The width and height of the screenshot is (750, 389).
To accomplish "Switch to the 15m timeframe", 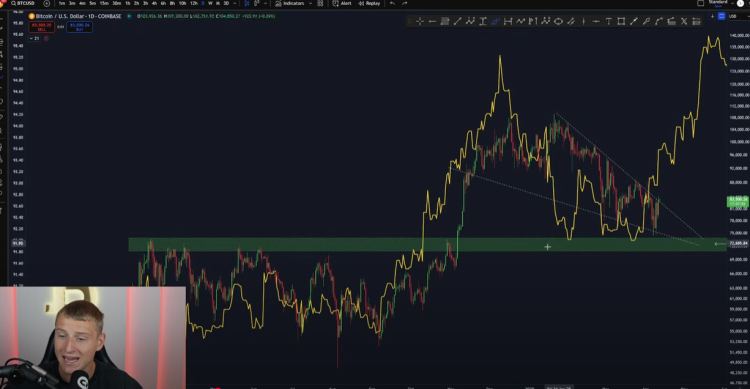I will coord(104,3).
